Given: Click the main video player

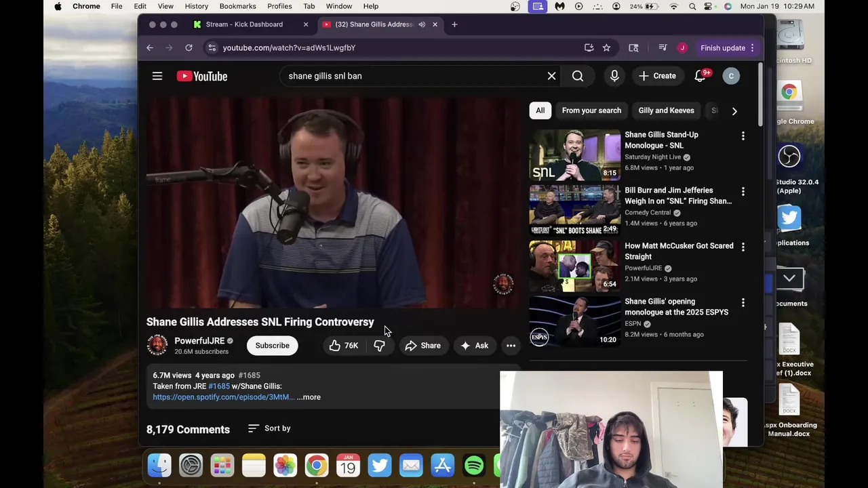Looking at the screenshot, I should pyautogui.click(x=333, y=203).
